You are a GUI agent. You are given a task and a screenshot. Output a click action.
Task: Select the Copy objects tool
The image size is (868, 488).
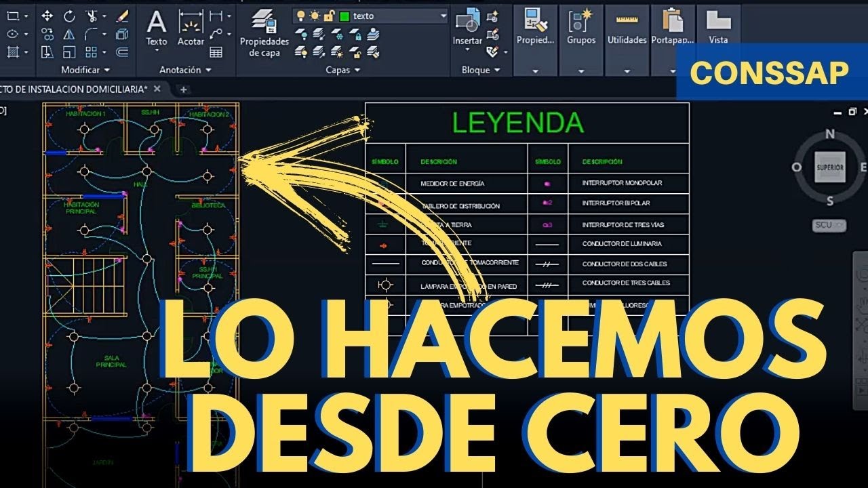point(47,34)
